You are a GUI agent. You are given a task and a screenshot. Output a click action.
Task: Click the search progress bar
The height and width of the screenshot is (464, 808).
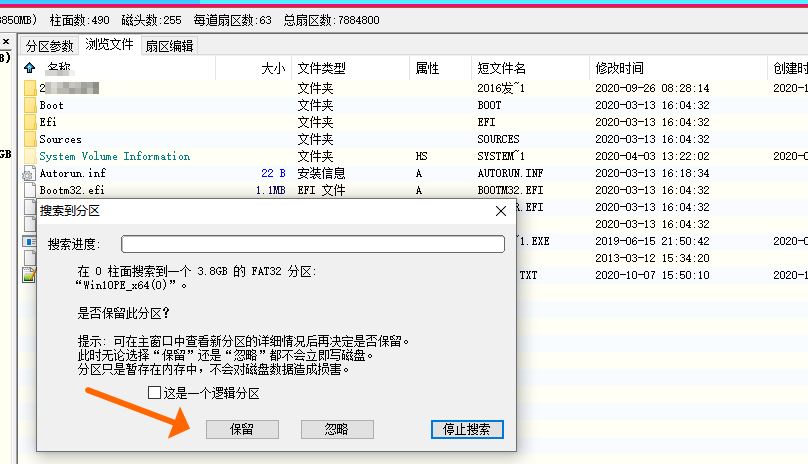point(312,244)
